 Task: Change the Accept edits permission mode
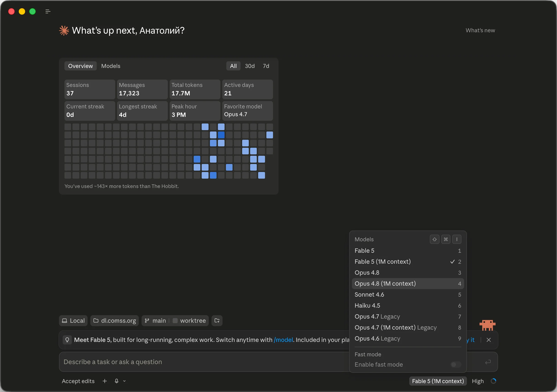(x=78, y=381)
